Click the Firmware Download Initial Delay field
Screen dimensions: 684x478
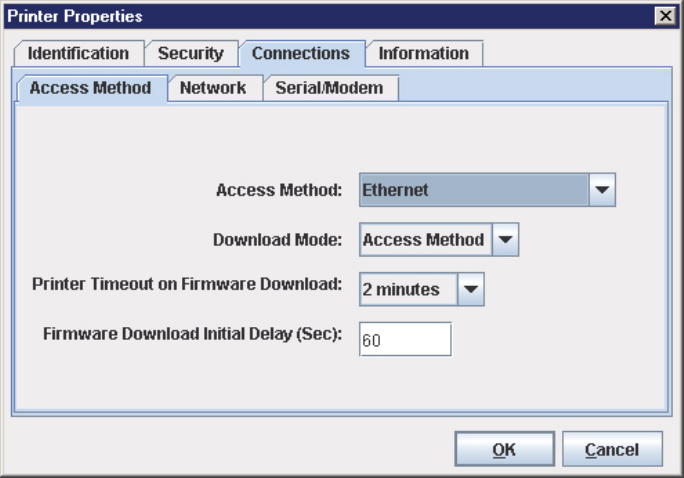405,339
